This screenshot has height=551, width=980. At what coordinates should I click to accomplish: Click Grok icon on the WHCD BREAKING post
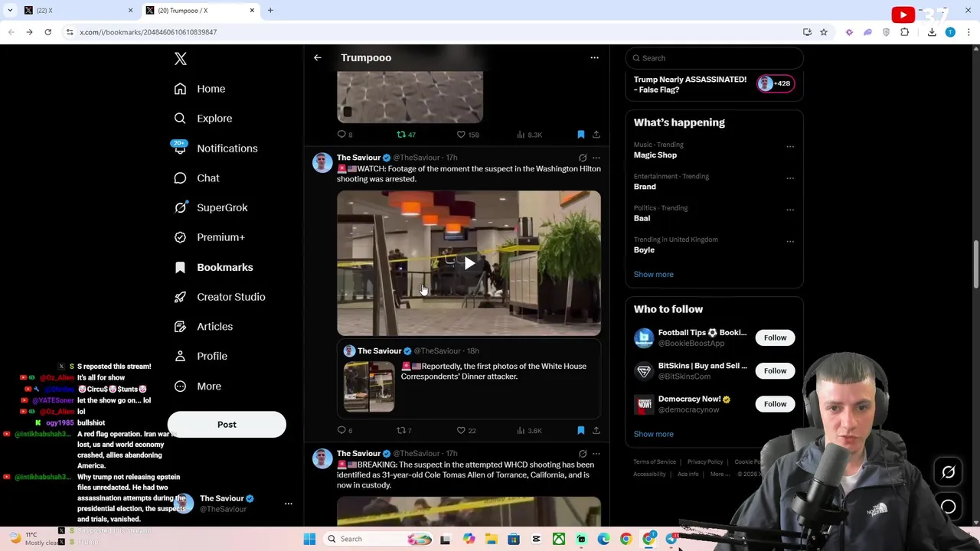(583, 454)
